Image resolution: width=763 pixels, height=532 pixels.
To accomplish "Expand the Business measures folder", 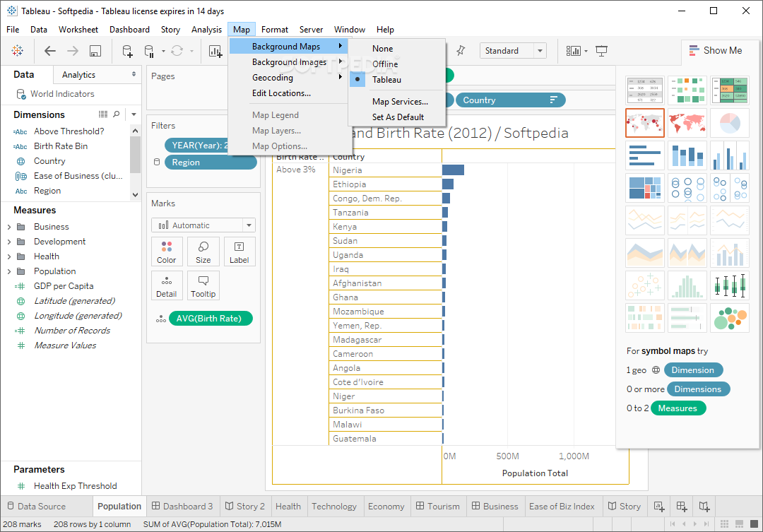I will click(9, 227).
